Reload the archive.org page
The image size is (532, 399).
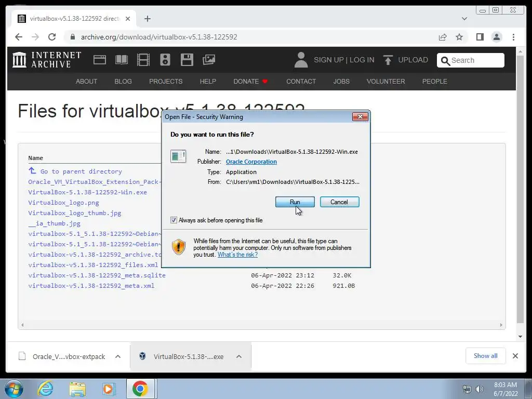[52, 37]
